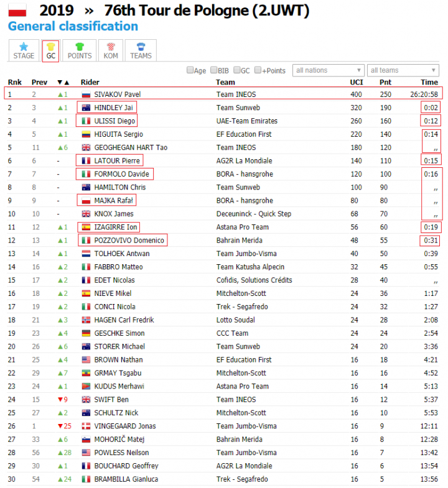Viewport: 448px width, 488px height.
Task: Click the Italian flag beside BRAMBILLA
Action: 86,479
